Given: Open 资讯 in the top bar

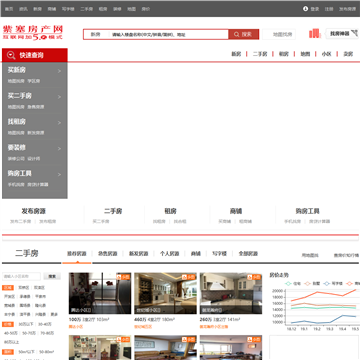Looking at the screenshot, I should tap(23, 9).
